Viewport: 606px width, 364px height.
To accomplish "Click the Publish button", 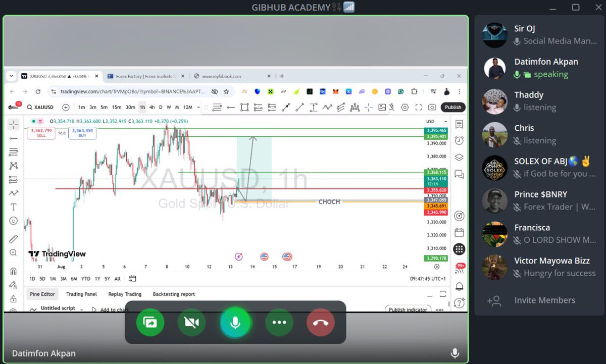I will pos(453,107).
